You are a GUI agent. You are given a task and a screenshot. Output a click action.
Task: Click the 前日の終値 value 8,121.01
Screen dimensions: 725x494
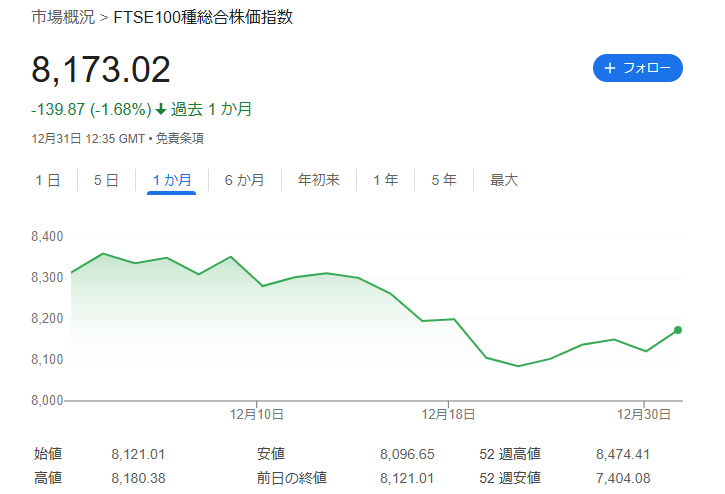point(407,478)
